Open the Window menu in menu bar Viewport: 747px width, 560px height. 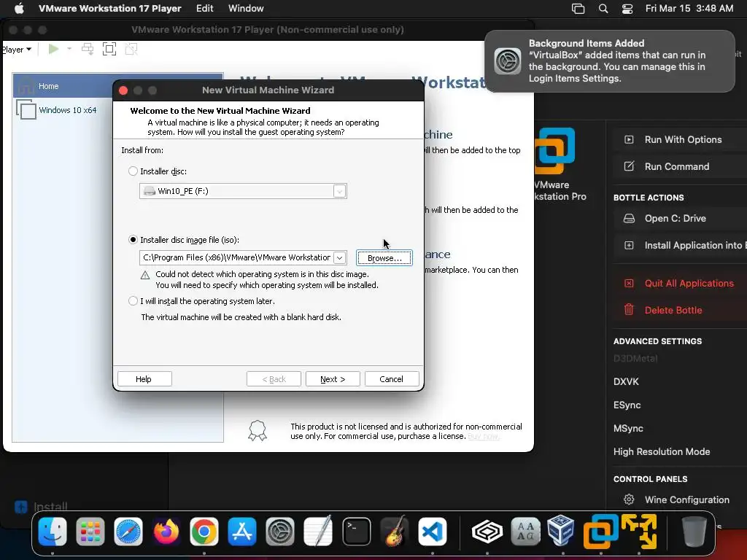246,8
